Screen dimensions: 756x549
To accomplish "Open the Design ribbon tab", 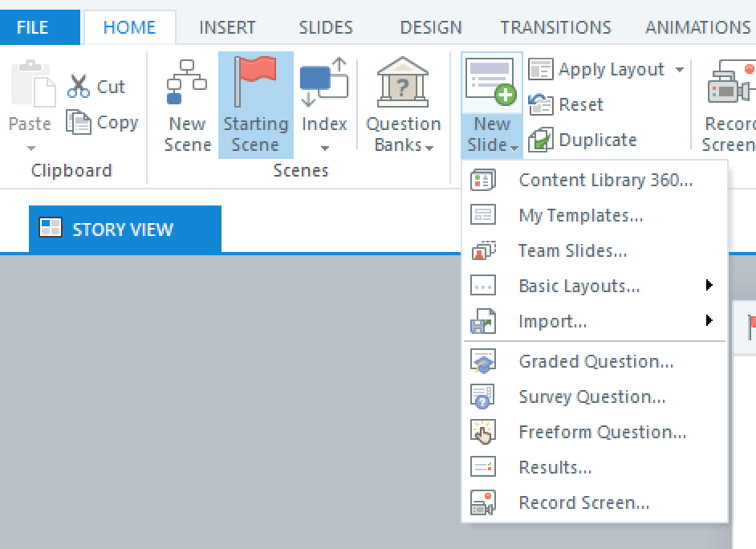I will (x=431, y=27).
